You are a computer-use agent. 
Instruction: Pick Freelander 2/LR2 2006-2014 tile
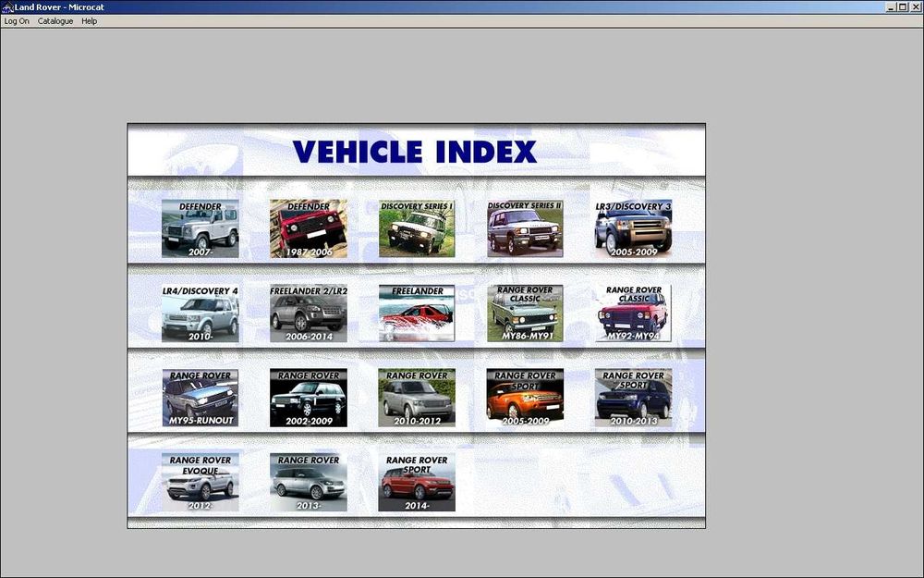(309, 314)
